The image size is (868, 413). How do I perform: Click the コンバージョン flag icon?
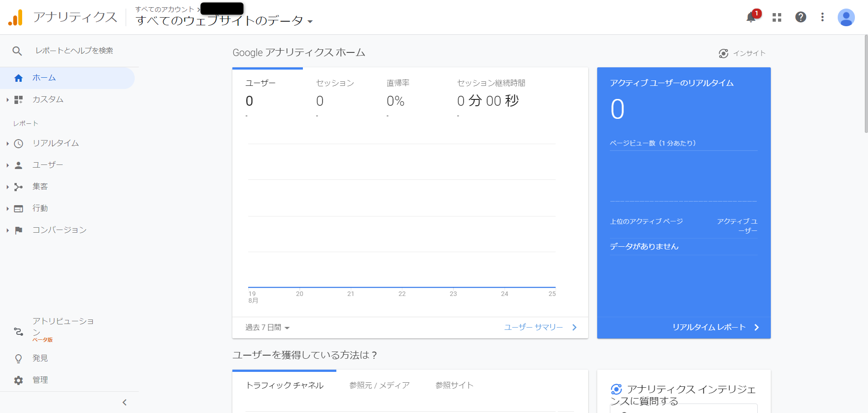pyautogui.click(x=19, y=230)
